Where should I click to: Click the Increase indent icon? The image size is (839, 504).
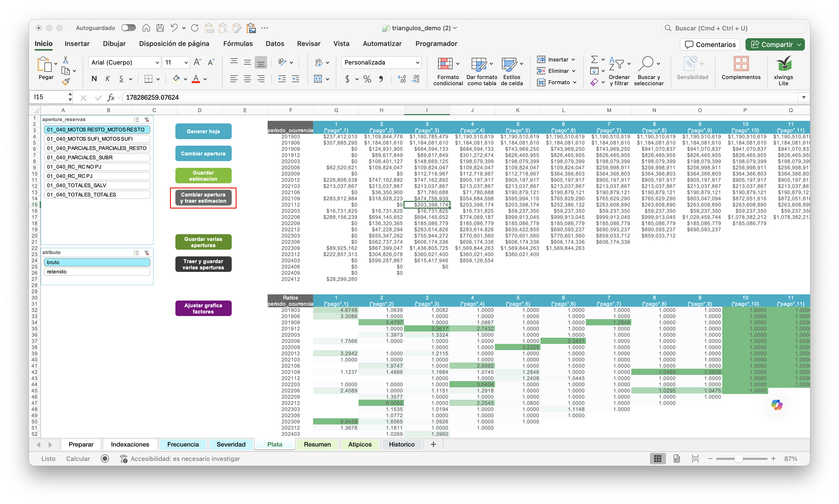[296, 79]
